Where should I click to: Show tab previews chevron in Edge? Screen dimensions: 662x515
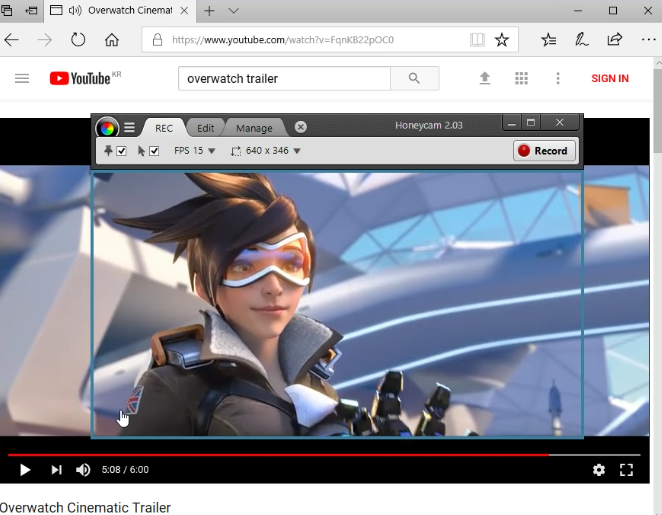pos(233,11)
